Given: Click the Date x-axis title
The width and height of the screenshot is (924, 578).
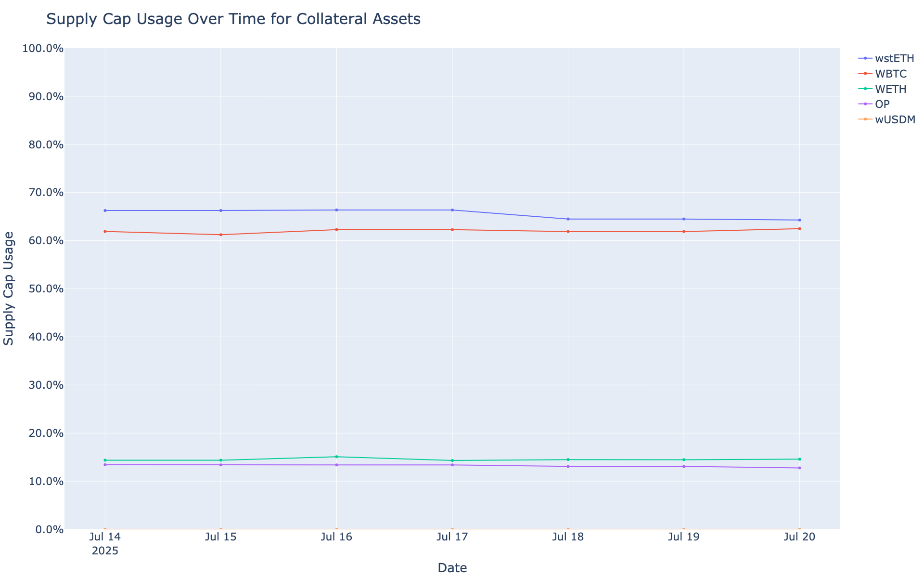Looking at the screenshot, I should pyautogui.click(x=452, y=568).
